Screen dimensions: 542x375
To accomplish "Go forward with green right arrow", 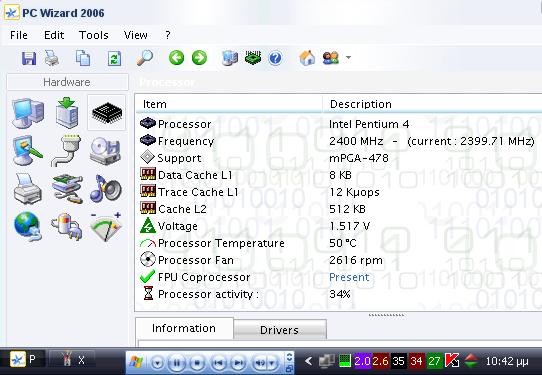I will coord(199,58).
